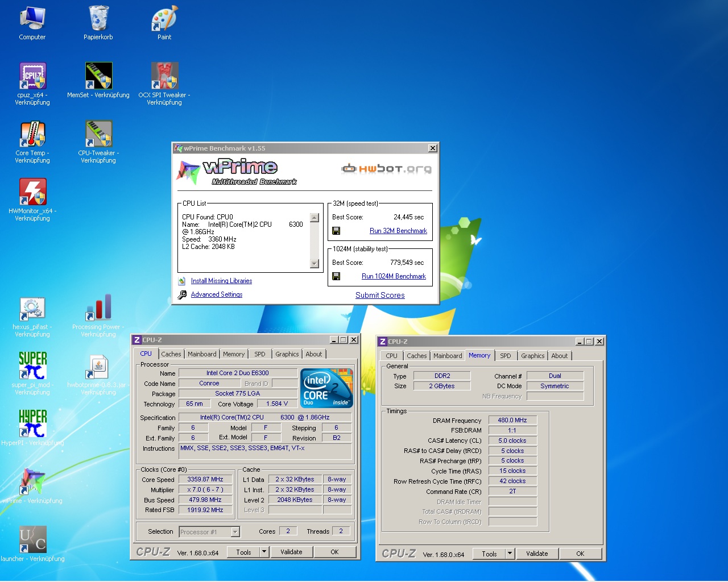Image resolution: width=728 pixels, height=582 pixels.
Task: Click the Install Missing Libraries icon
Action: tap(182, 281)
